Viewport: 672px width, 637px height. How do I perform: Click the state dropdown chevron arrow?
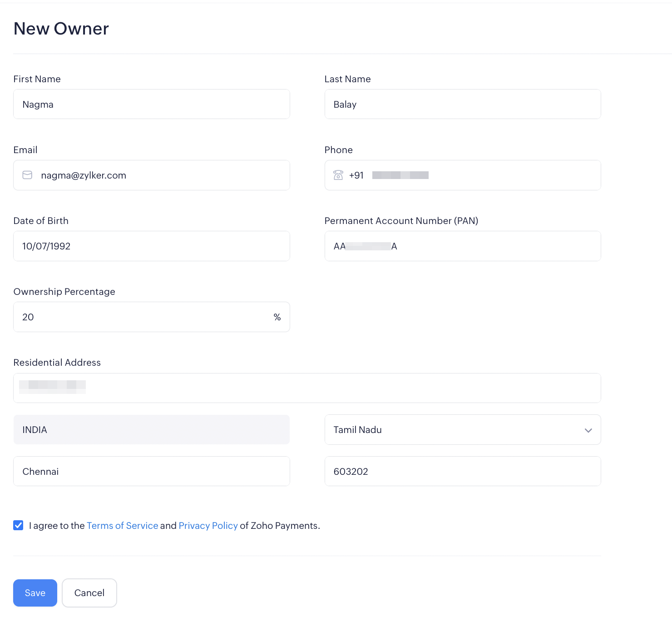coord(588,430)
